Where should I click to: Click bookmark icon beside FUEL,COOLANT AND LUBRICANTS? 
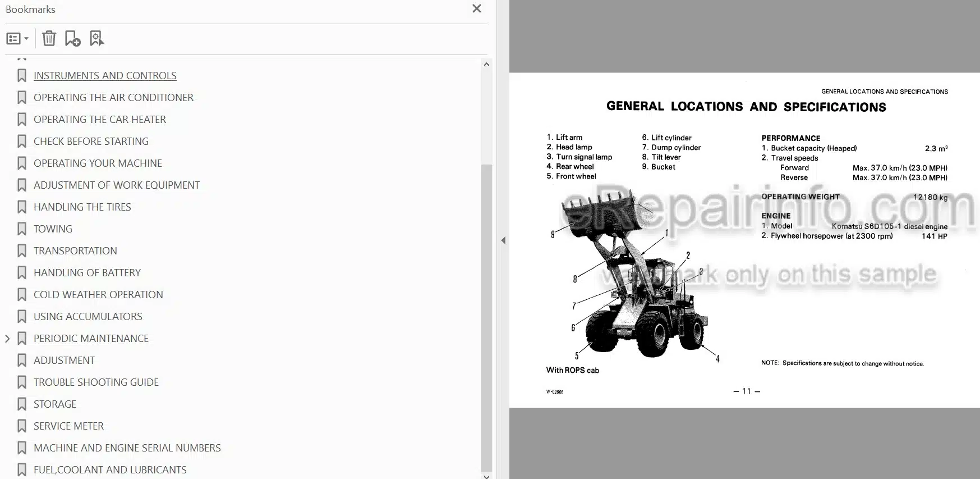(22, 469)
